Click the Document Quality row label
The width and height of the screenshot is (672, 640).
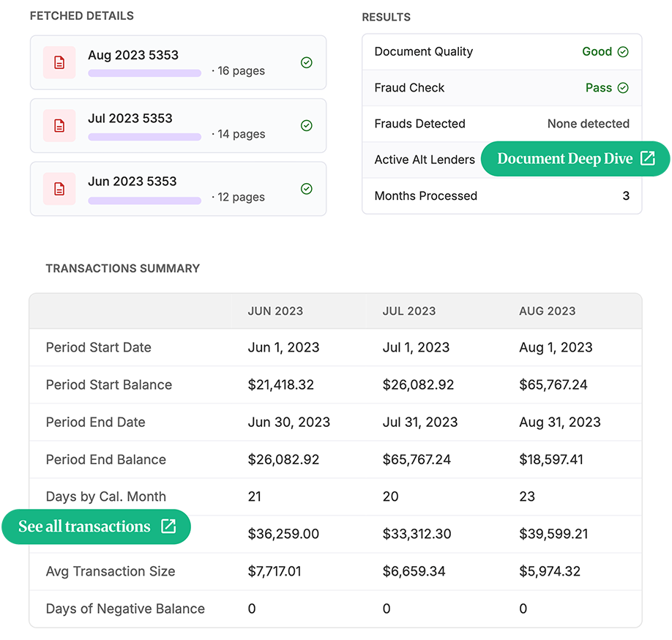tap(423, 52)
